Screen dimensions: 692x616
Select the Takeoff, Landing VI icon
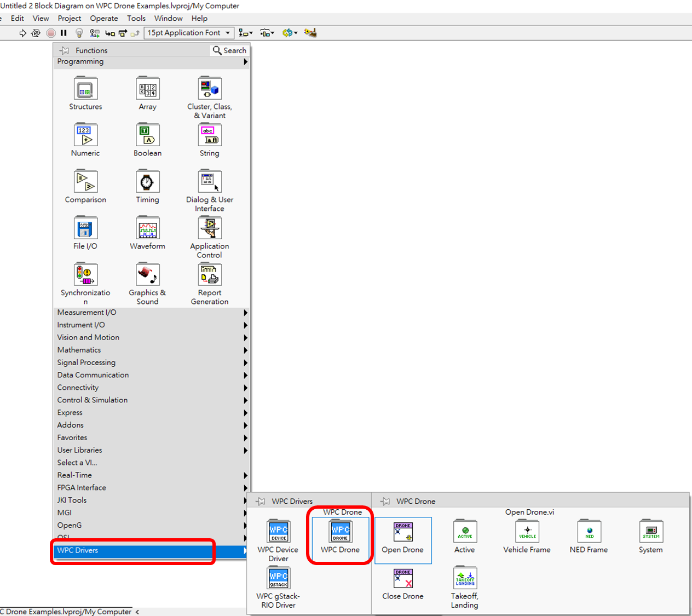tap(465, 578)
